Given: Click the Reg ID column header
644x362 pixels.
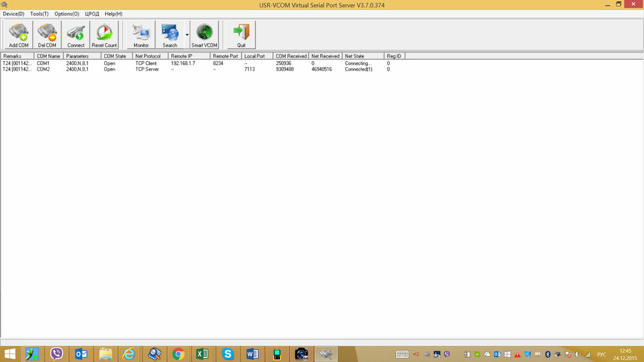Looking at the screenshot, I should pyautogui.click(x=394, y=56).
